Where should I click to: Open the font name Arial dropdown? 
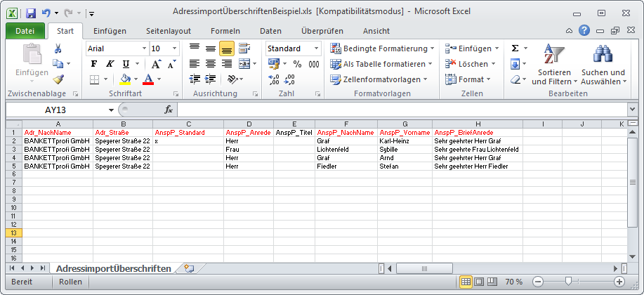click(144, 48)
